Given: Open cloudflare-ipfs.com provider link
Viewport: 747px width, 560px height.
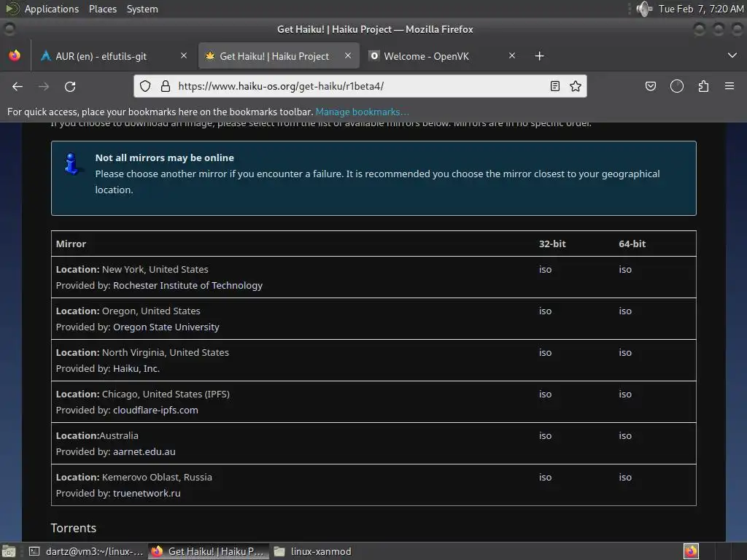Looking at the screenshot, I should [155, 410].
